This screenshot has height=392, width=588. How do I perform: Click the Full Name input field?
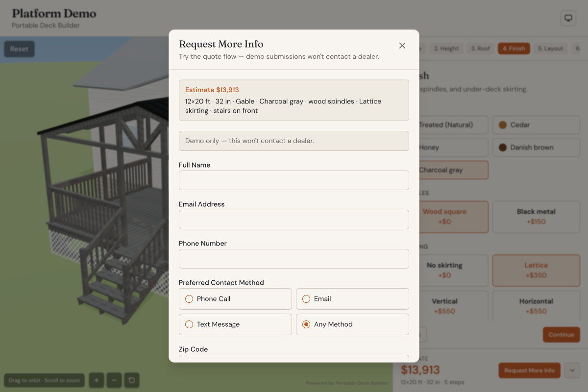click(x=294, y=180)
